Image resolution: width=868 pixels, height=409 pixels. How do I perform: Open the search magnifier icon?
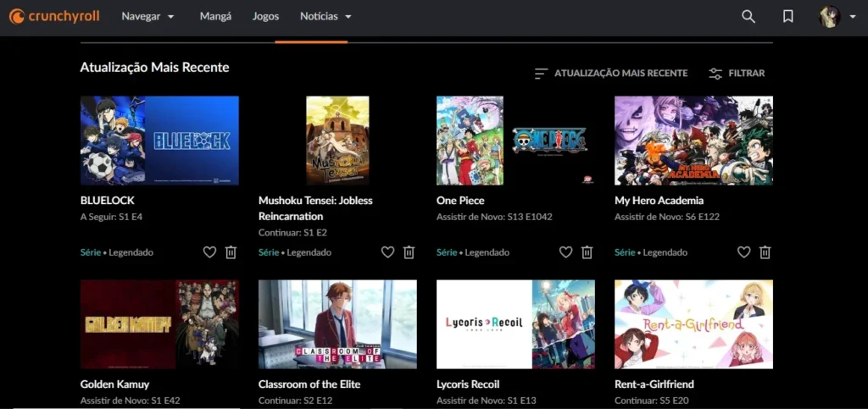coord(748,17)
